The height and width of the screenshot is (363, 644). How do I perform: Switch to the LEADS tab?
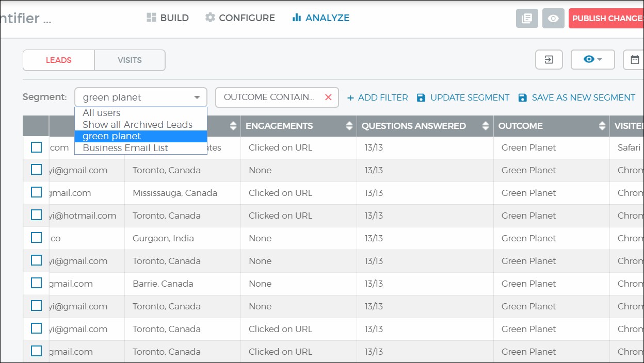click(x=58, y=60)
